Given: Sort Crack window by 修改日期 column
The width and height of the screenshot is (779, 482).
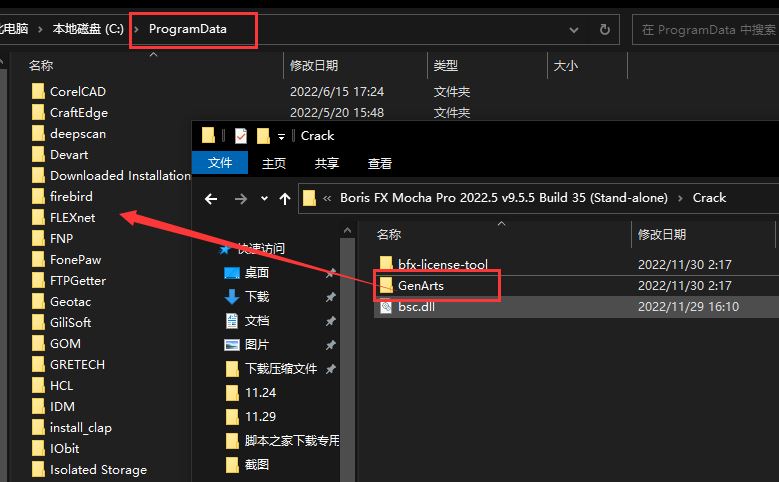Looking at the screenshot, I should (x=661, y=235).
